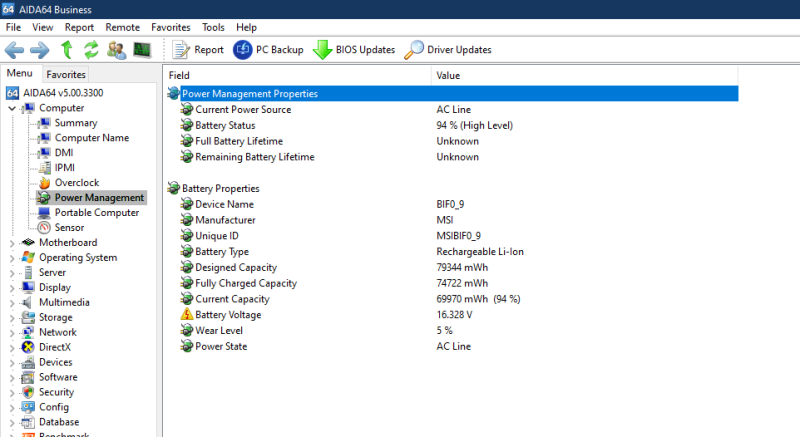Go back with the blue left arrow

click(x=14, y=50)
